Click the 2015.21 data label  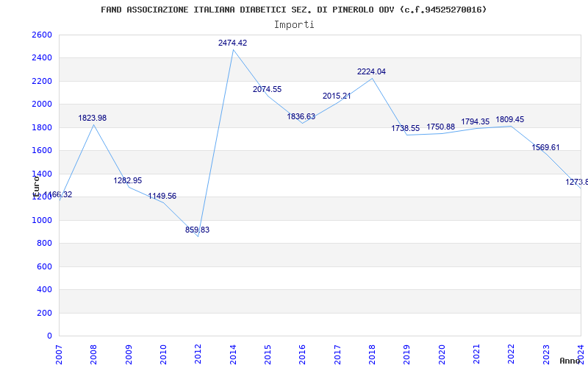point(337,96)
